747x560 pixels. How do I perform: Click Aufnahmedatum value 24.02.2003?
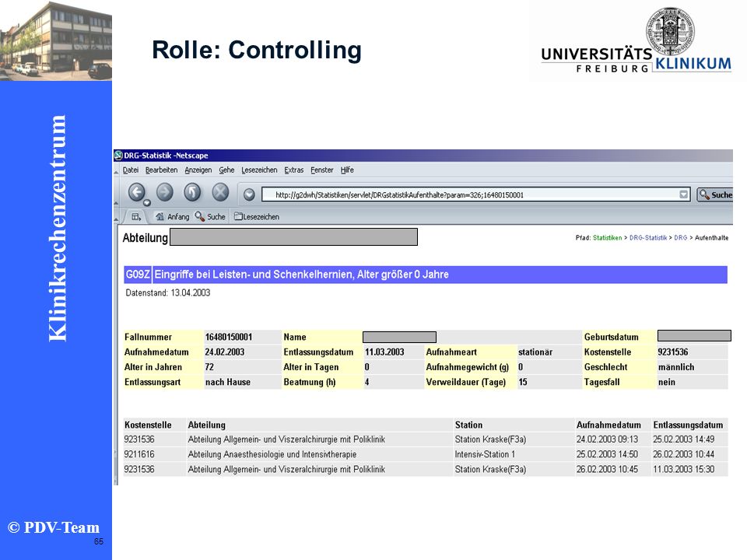click(225, 352)
